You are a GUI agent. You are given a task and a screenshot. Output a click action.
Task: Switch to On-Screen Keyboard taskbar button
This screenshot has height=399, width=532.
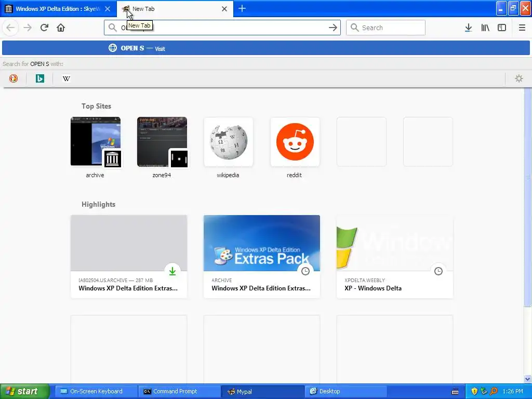(96, 391)
